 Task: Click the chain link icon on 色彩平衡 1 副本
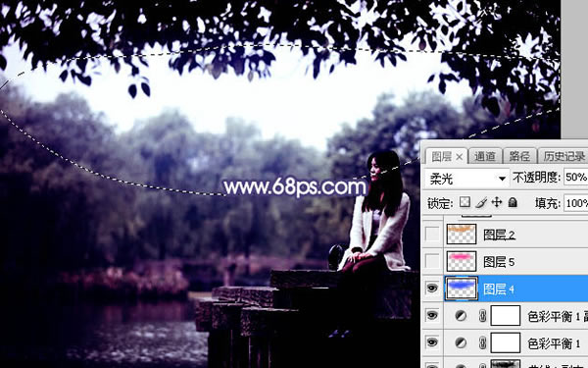coord(482,316)
